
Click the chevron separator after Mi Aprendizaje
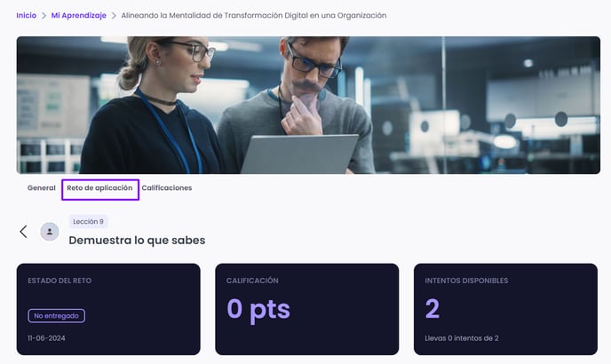(x=114, y=16)
